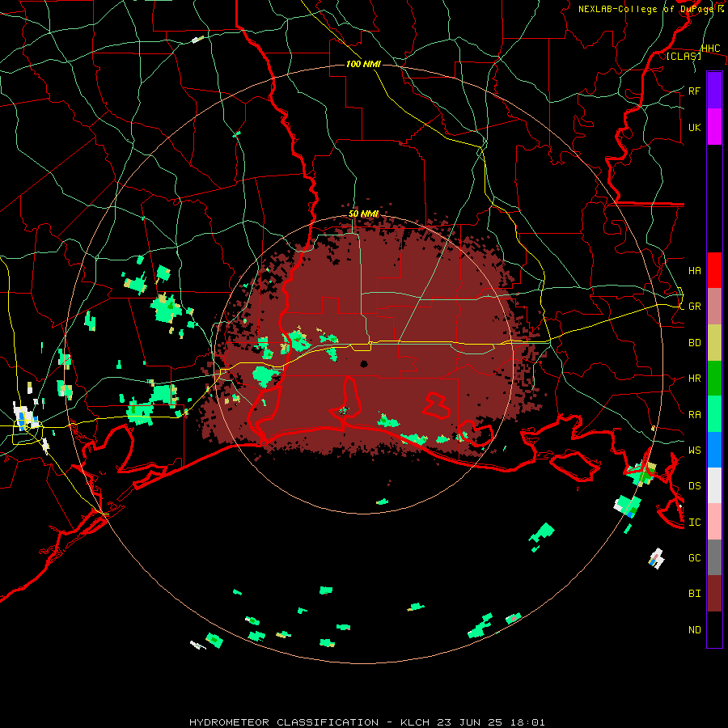
Task: Click the gray GC legend color swatch
Action: coord(714,557)
